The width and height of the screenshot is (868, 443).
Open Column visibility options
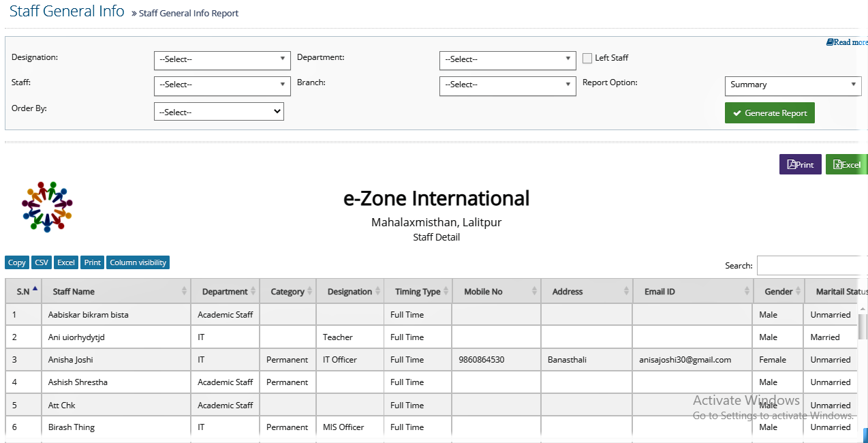[138, 262]
